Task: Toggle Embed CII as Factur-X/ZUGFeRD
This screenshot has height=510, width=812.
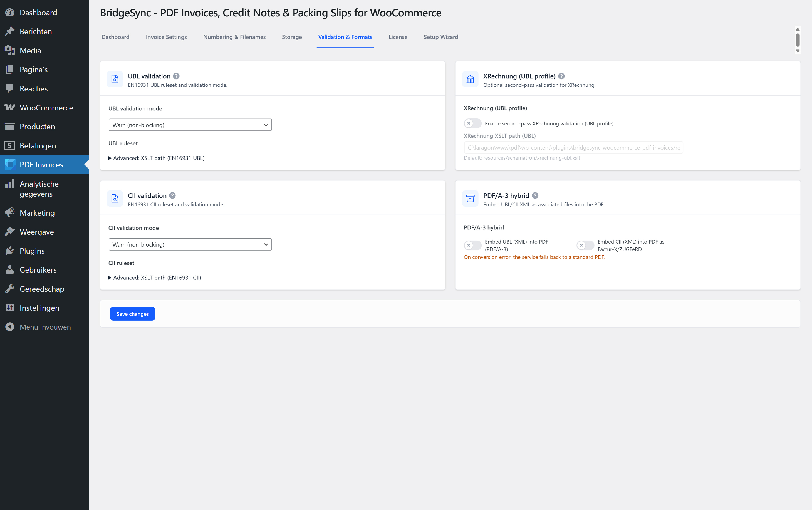Action: coord(585,245)
